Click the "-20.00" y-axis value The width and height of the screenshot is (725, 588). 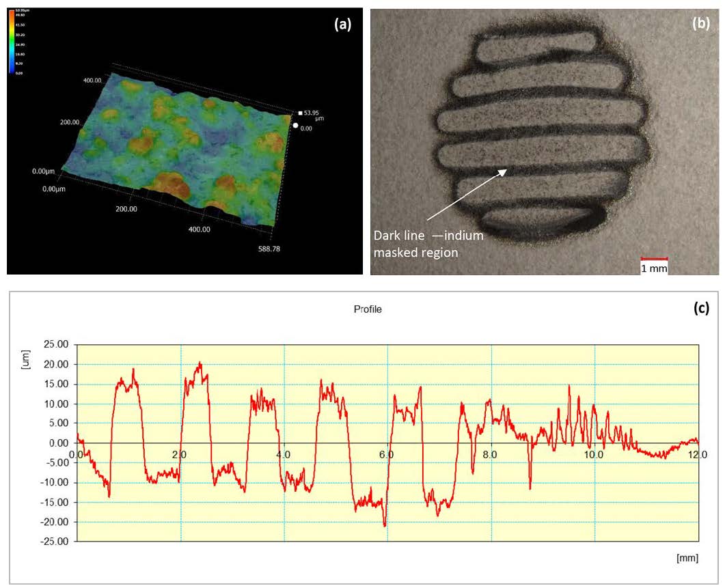pyautogui.click(x=54, y=522)
